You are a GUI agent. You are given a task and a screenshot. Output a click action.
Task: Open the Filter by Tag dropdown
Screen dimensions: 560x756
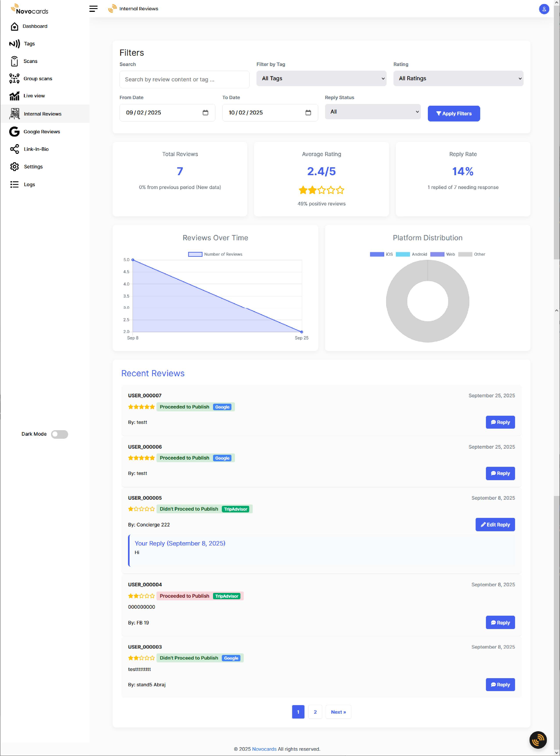[x=321, y=78]
